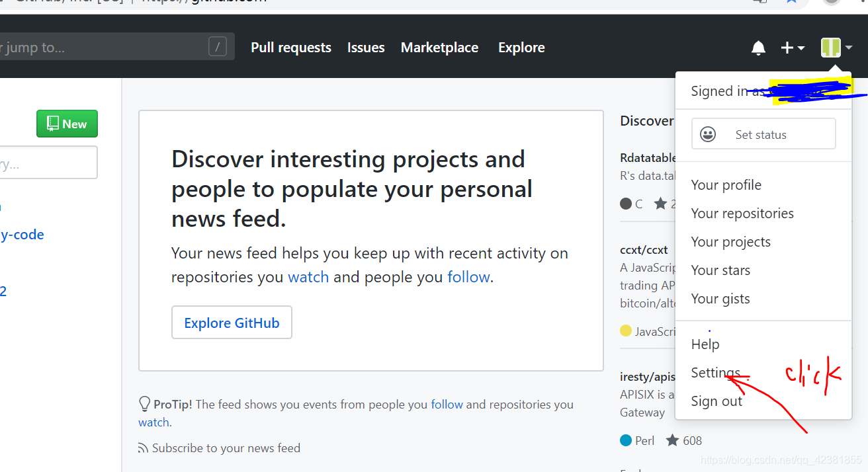Click the repository filter input box

(x=48, y=163)
